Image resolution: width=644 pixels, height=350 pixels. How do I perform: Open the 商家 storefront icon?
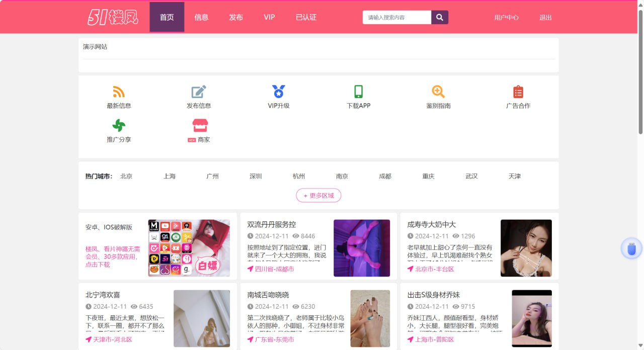coord(200,125)
